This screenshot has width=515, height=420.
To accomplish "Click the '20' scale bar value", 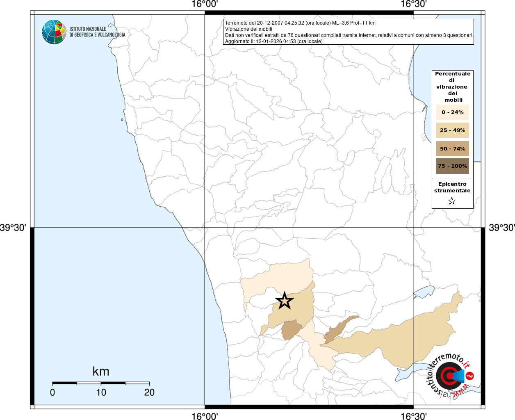I will (x=149, y=393).
